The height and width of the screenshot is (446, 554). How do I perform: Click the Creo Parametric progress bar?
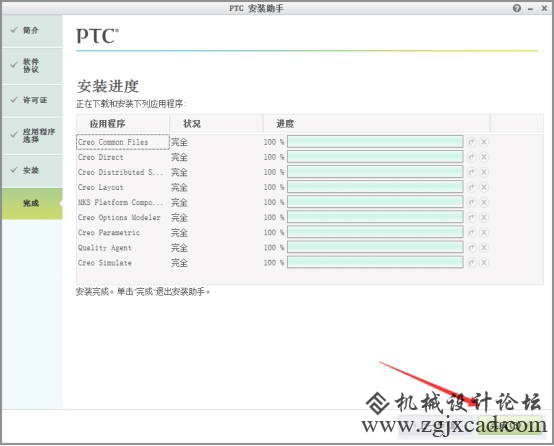375,232
